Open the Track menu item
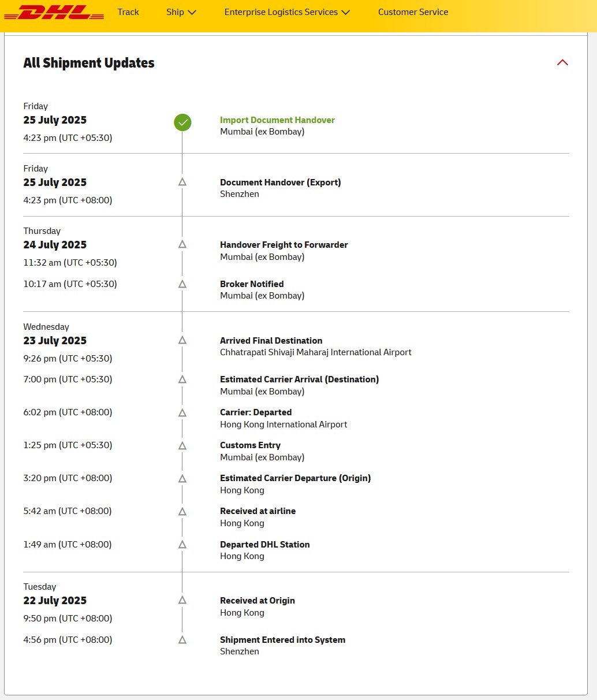 (128, 12)
